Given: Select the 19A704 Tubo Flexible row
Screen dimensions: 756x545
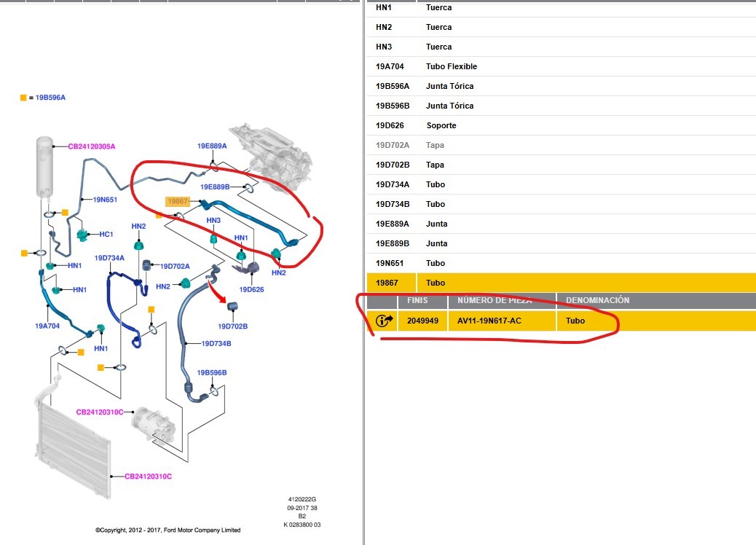Looking at the screenshot, I should tap(451, 66).
